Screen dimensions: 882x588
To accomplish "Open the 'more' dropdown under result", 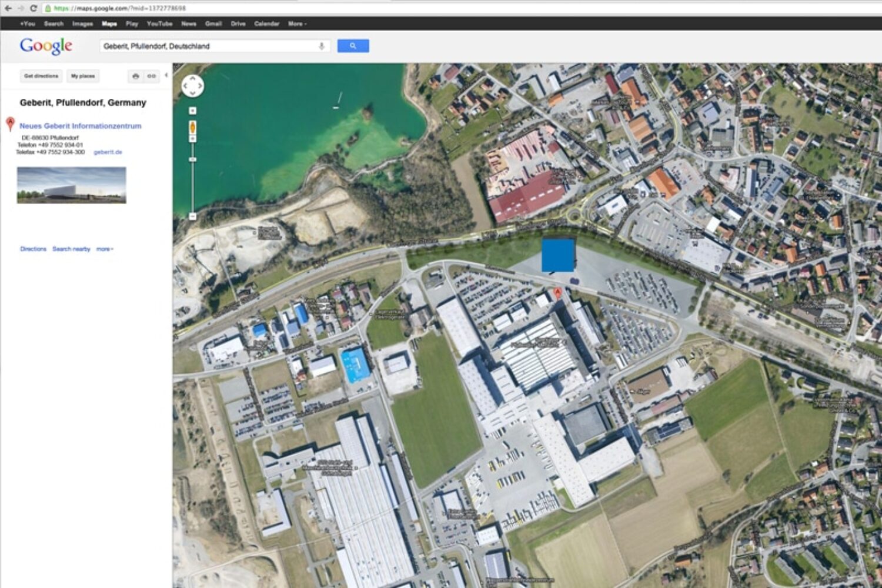I will (105, 249).
